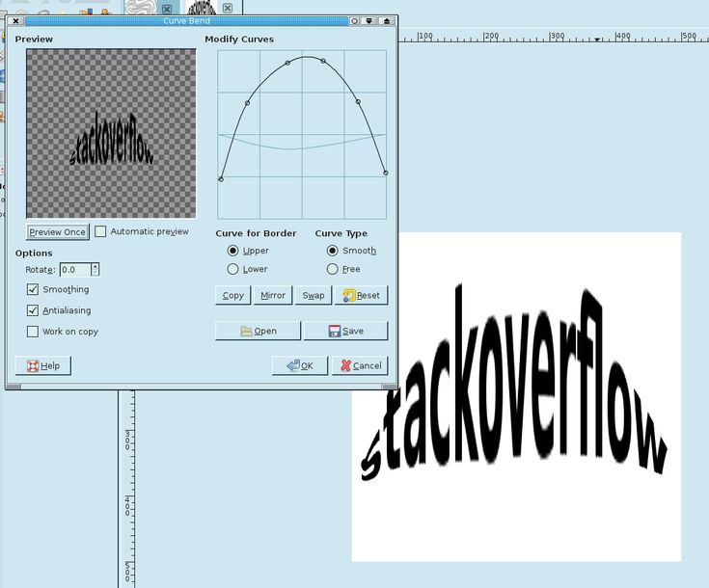Close the wavy pattern image tab
709x588 pixels.
click(x=167, y=8)
